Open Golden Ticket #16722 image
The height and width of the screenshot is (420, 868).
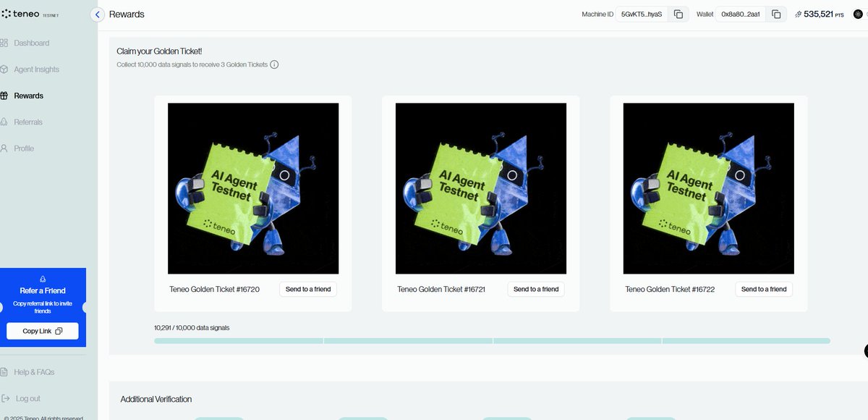tap(709, 188)
